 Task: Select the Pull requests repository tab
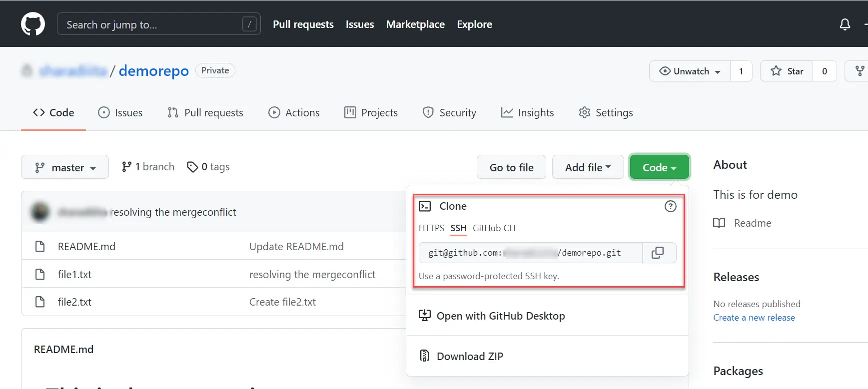[x=205, y=113]
